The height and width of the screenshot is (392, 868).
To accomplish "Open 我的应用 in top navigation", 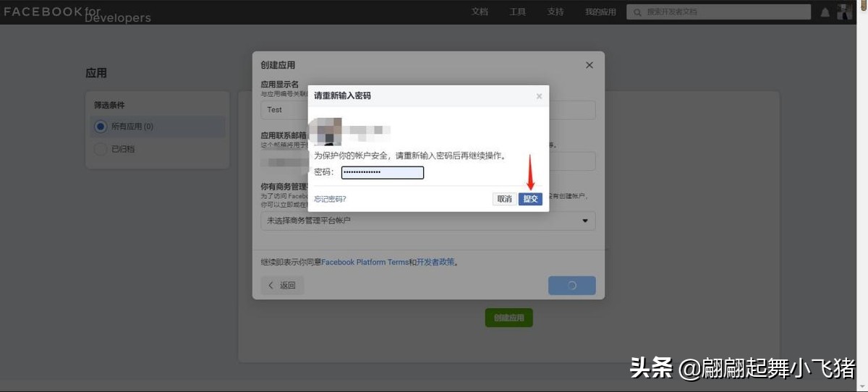I will (x=600, y=12).
